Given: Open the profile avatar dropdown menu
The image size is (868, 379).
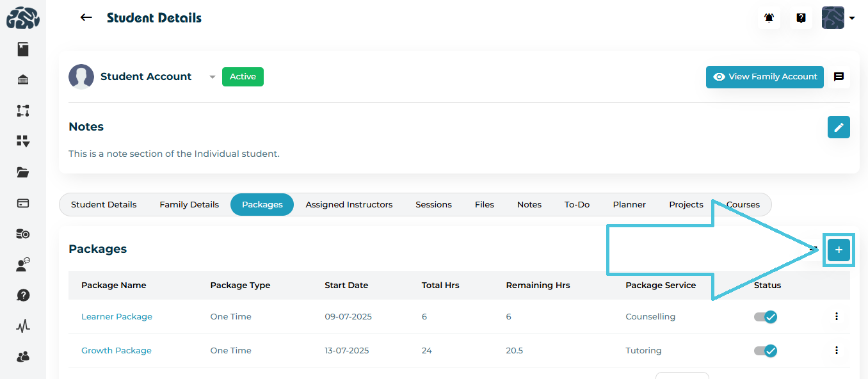Looking at the screenshot, I should pyautogui.click(x=838, y=18).
